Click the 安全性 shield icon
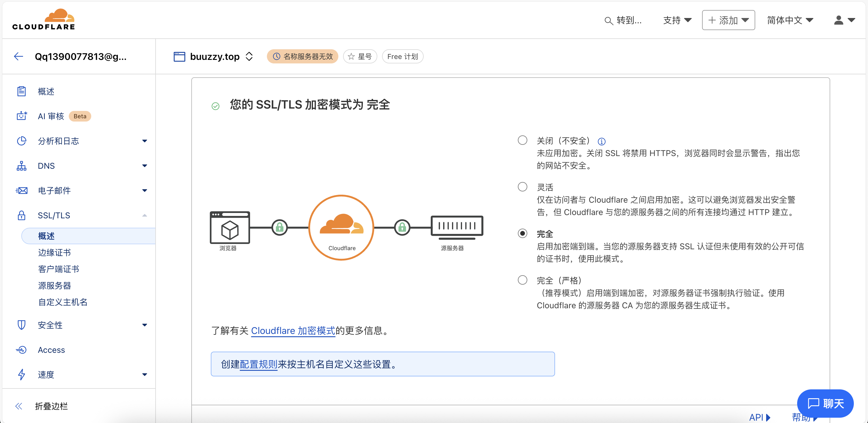The image size is (868, 423). (x=22, y=325)
